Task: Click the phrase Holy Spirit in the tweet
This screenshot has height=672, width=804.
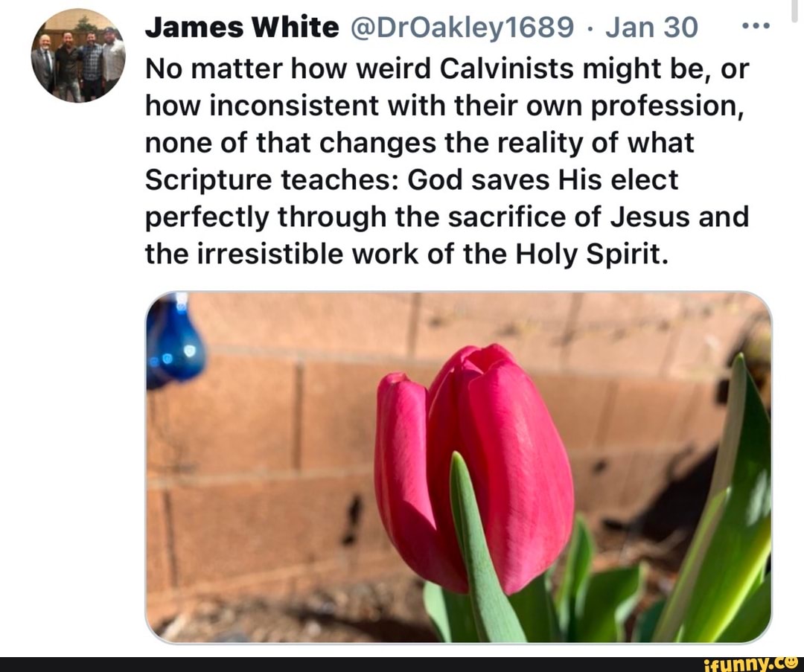Action: pos(593,255)
